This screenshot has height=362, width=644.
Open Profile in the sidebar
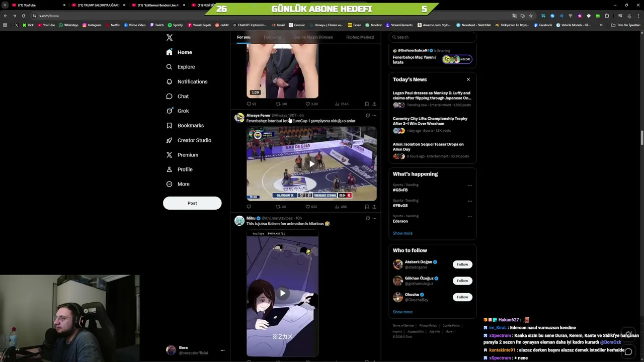coord(179,169)
